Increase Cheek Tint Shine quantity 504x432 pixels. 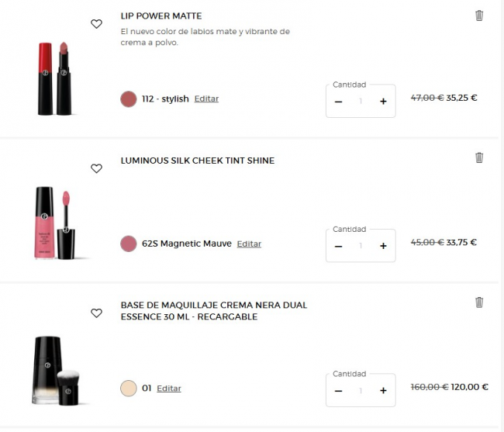[x=383, y=246]
